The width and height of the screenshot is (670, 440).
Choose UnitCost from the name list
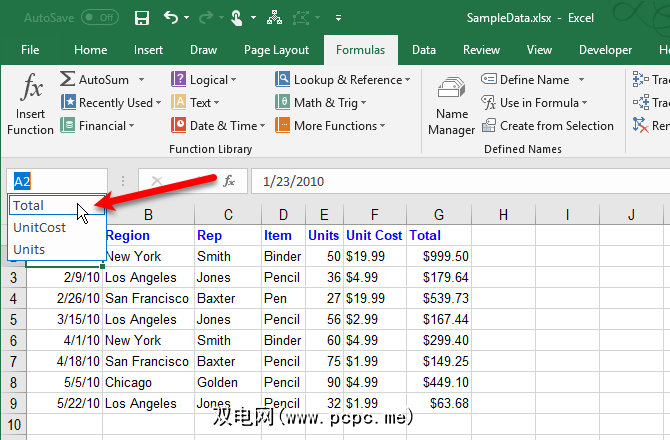39,227
